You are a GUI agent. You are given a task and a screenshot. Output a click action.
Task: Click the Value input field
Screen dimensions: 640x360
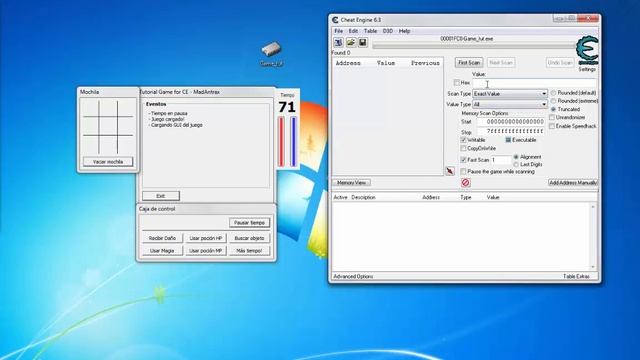pyautogui.click(x=535, y=83)
